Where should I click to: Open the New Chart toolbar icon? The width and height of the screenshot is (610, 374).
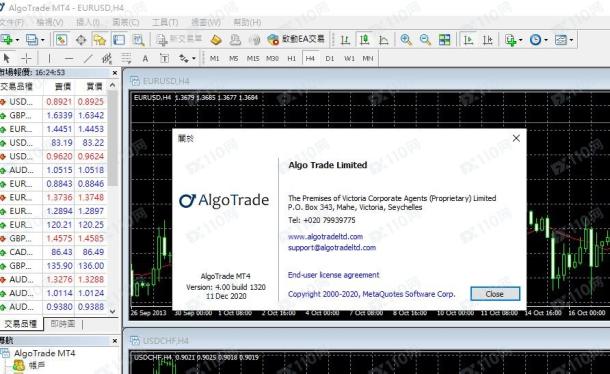pos(7,40)
